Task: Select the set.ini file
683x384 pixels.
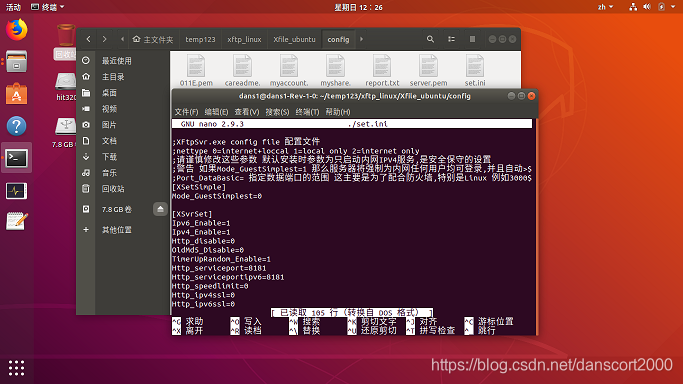Action: click(x=475, y=70)
